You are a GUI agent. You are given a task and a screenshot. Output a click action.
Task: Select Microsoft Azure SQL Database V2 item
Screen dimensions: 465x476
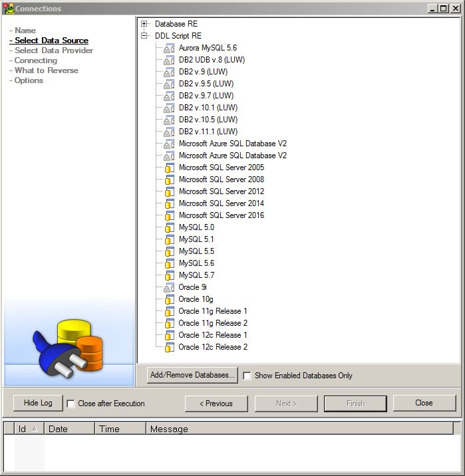click(232, 144)
